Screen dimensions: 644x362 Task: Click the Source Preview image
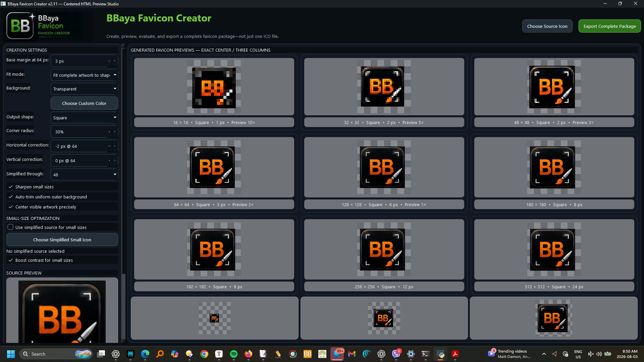coord(62,312)
